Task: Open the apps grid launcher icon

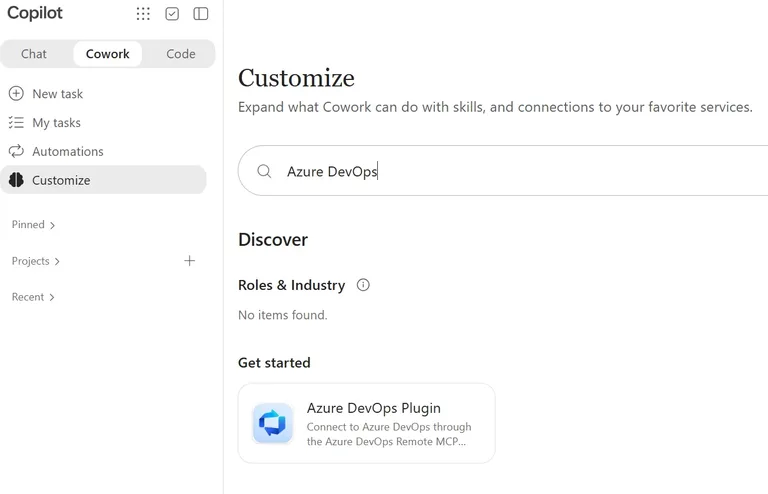Action: coord(143,14)
